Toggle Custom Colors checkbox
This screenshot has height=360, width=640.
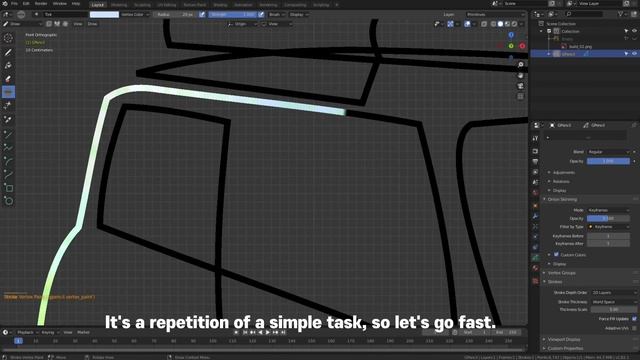point(556,254)
